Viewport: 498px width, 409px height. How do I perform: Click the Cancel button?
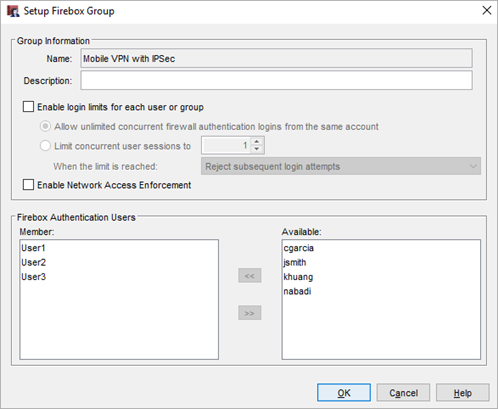403,393
